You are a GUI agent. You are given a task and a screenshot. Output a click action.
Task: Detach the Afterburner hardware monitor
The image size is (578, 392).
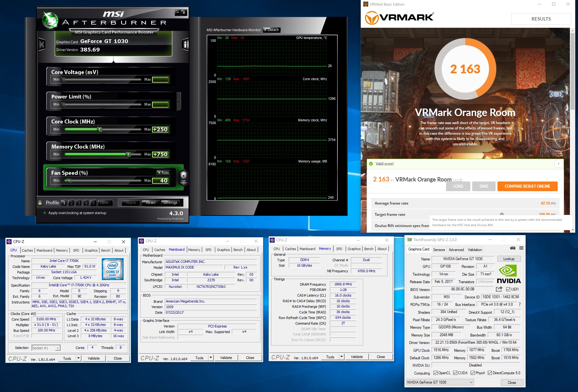coord(271,30)
